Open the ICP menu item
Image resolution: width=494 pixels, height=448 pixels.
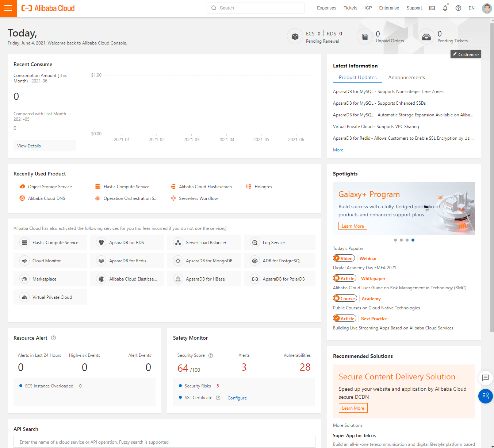(368, 8)
